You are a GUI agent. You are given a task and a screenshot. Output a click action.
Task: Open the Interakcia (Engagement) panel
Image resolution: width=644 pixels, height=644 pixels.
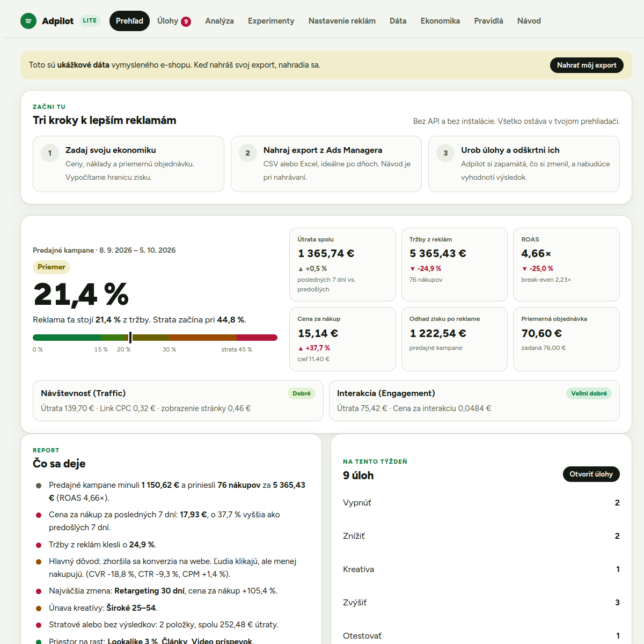pos(474,401)
